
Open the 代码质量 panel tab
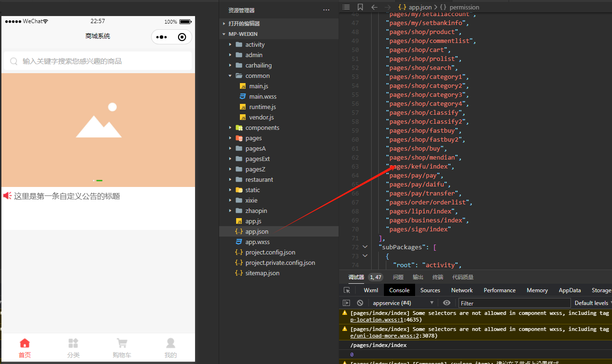pos(463,277)
